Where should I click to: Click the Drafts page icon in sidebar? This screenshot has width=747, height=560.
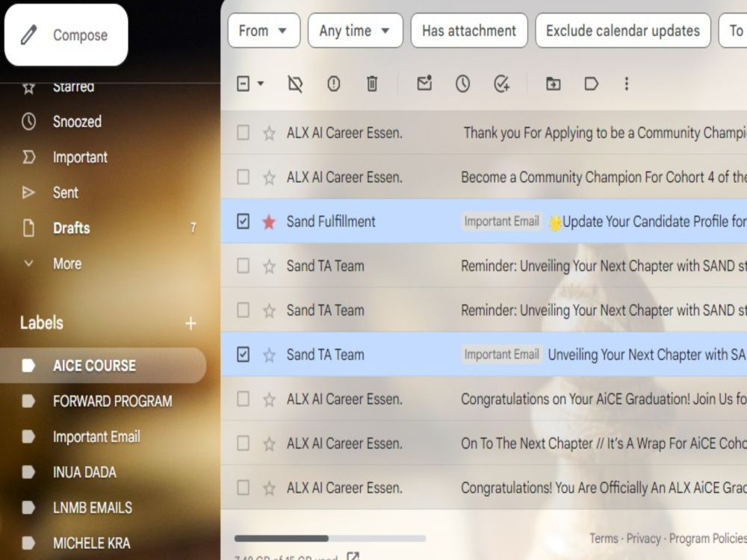(28, 228)
